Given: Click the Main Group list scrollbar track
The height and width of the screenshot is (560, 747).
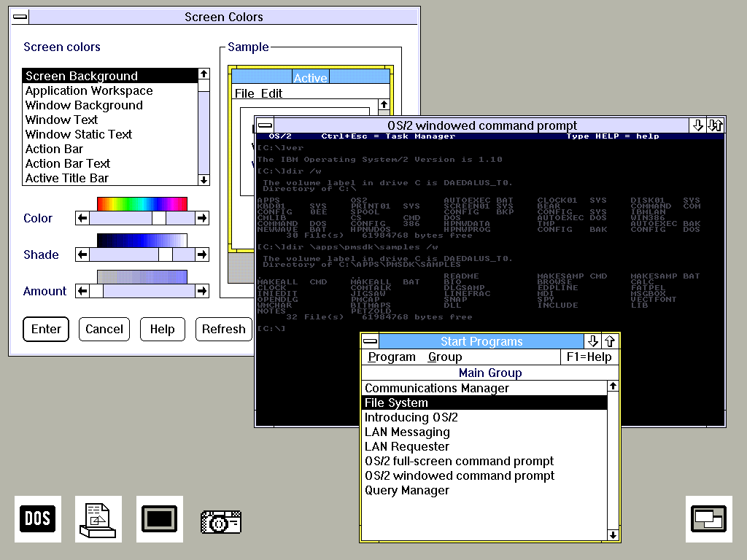Looking at the screenshot, I should [x=613, y=461].
